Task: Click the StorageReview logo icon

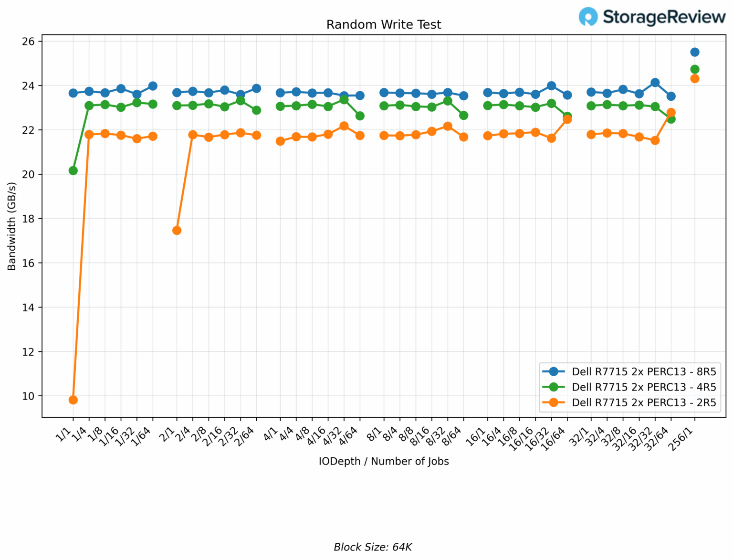Action: coord(588,17)
